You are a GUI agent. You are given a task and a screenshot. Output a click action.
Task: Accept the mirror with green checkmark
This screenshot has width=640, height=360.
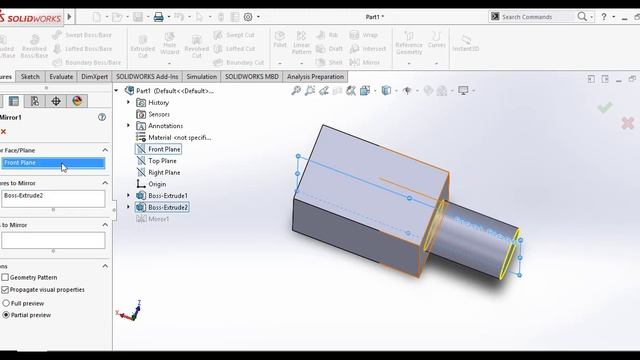click(x=605, y=108)
